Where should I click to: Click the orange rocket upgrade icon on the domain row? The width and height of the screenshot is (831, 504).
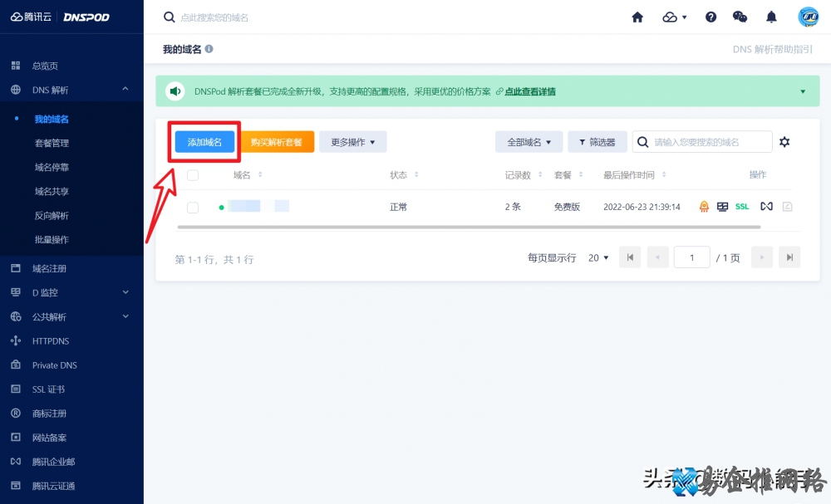(704, 207)
